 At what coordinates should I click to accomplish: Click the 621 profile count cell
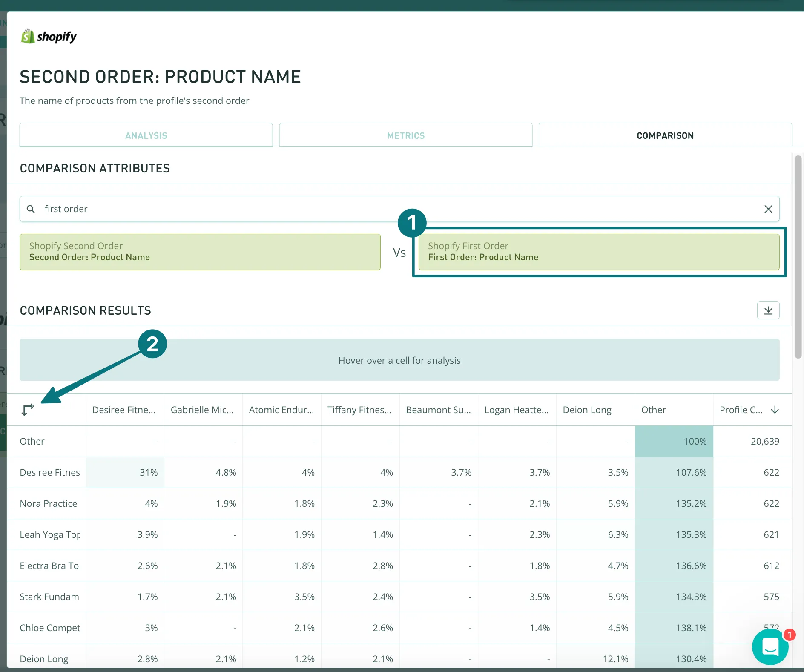(752, 534)
